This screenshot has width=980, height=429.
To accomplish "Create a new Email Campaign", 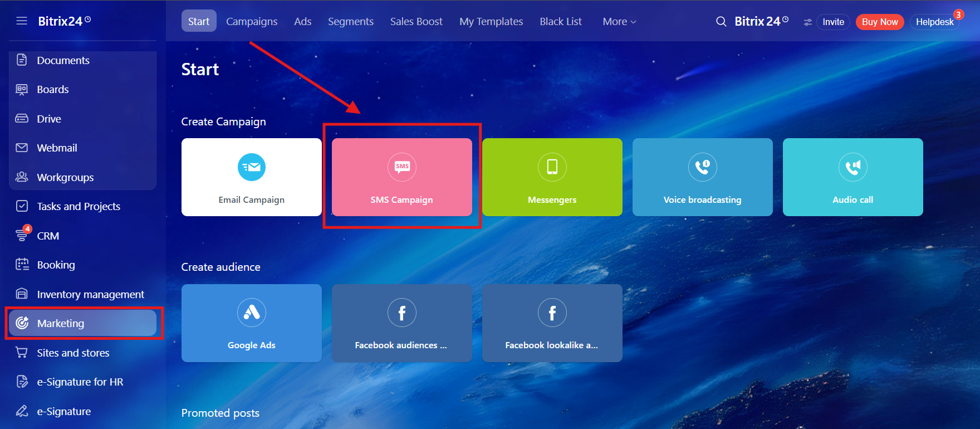I will (251, 177).
